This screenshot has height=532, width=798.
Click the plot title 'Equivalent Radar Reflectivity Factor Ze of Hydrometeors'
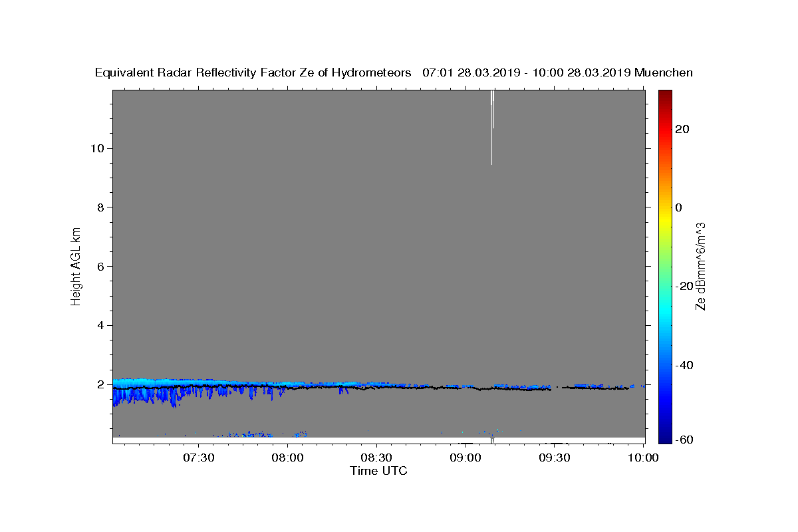(x=253, y=73)
